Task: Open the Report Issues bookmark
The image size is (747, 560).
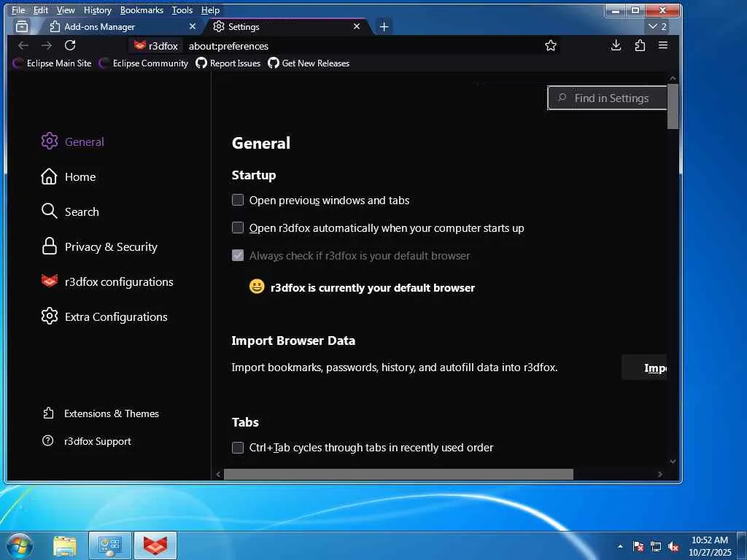Action: 228,63
